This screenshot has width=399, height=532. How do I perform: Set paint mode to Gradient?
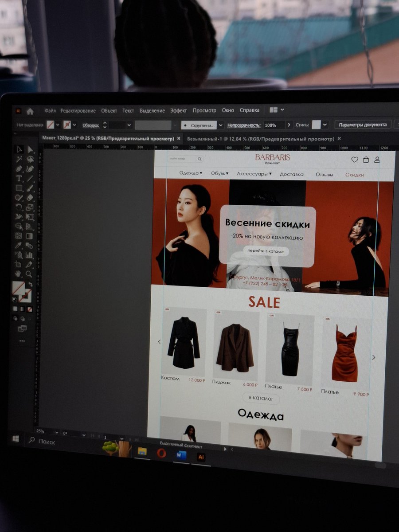(x=22, y=309)
